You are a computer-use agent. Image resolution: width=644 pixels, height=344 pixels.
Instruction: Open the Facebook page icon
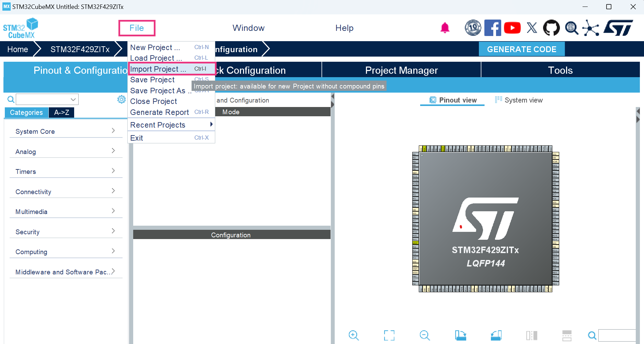pos(493,28)
